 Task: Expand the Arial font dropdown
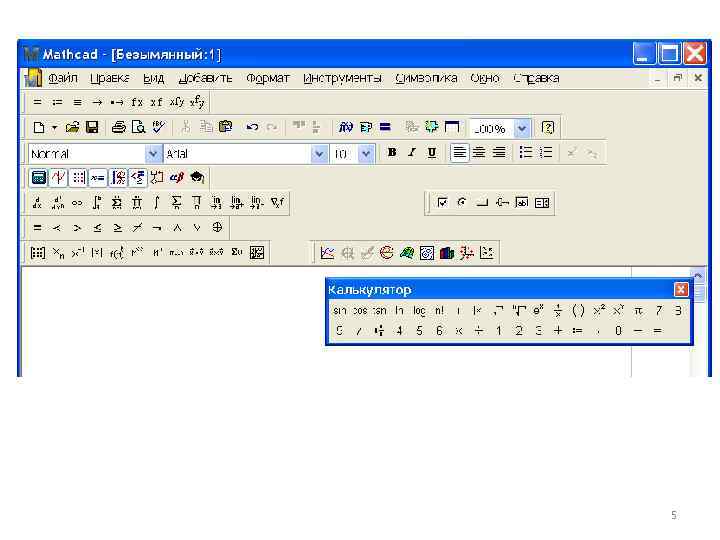pyautogui.click(x=319, y=153)
